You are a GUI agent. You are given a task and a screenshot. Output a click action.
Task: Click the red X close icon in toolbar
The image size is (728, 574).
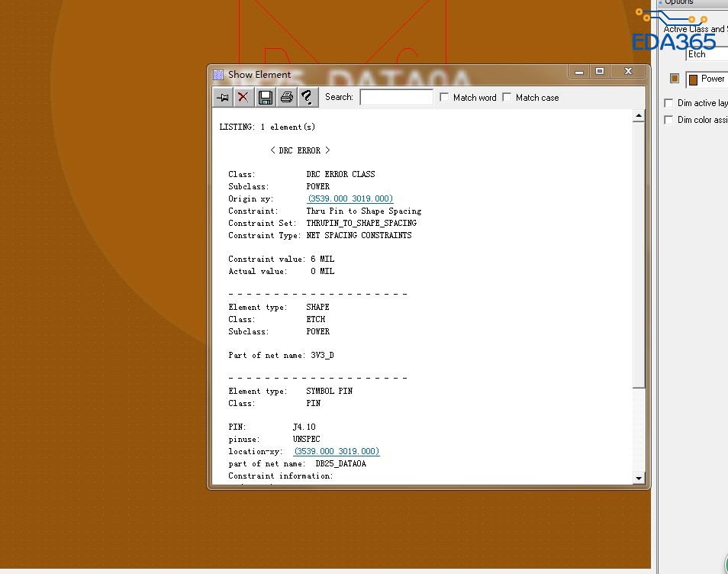[243, 97]
